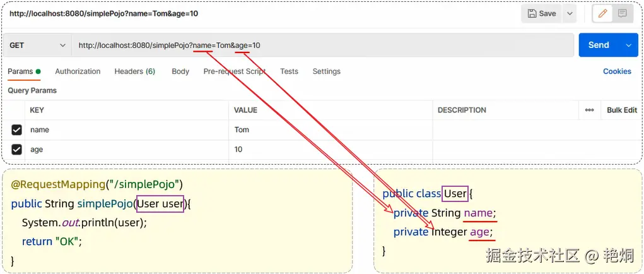The width and height of the screenshot is (644, 274).
Task: Open the Headers (6) tab
Action: pos(135,71)
